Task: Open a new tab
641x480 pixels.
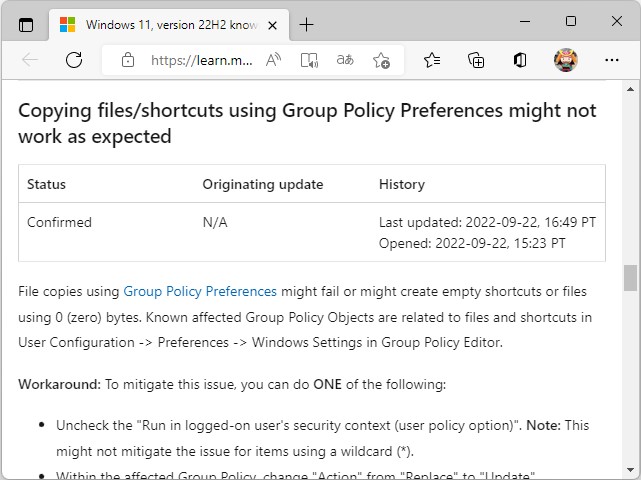Action: pyautogui.click(x=306, y=24)
